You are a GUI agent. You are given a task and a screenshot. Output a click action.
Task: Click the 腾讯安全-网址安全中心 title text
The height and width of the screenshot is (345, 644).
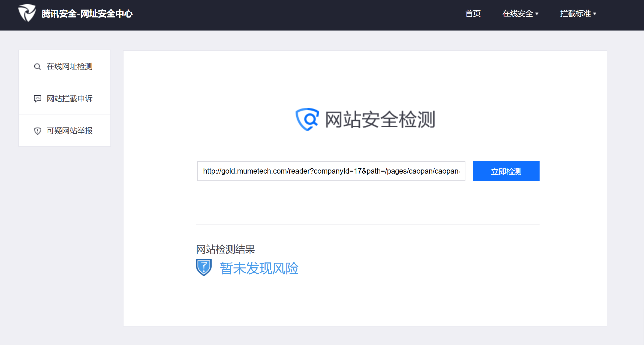pyautogui.click(x=87, y=14)
